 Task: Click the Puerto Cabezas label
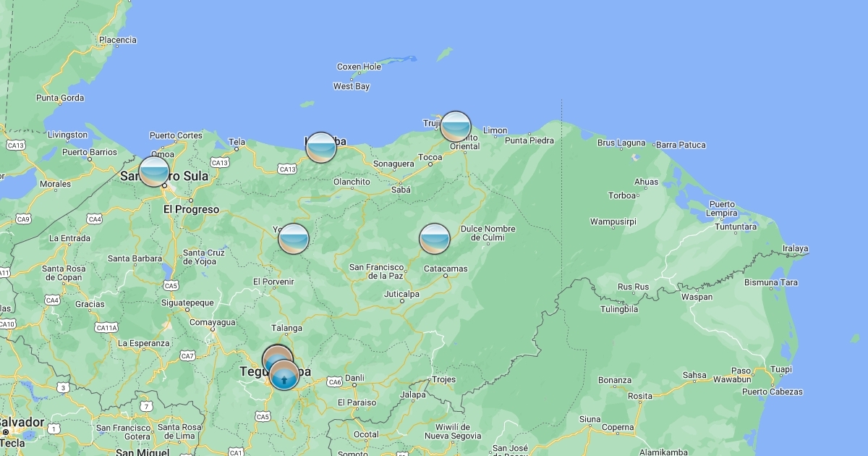click(x=772, y=392)
